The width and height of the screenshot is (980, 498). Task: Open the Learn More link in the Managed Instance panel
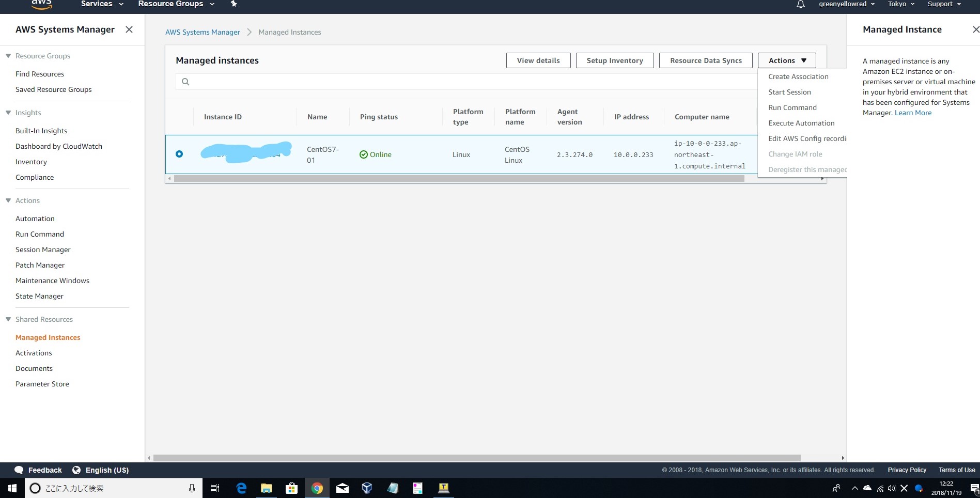[x=912, y=113]
